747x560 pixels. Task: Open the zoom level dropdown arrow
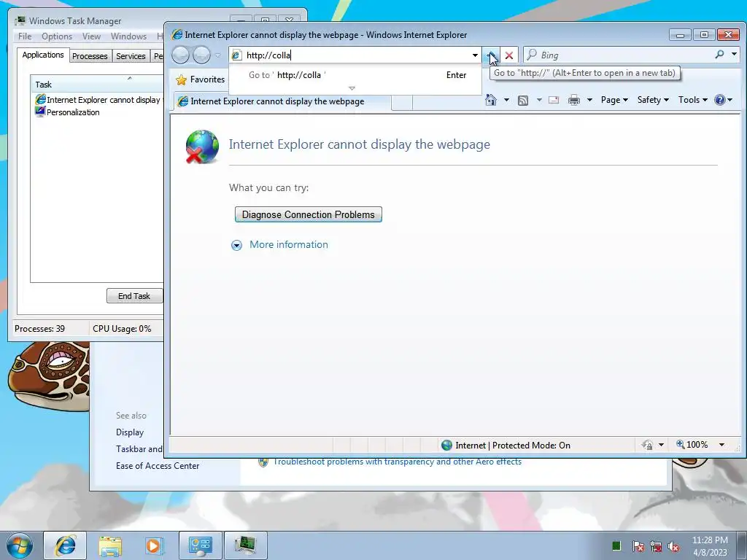721,445
